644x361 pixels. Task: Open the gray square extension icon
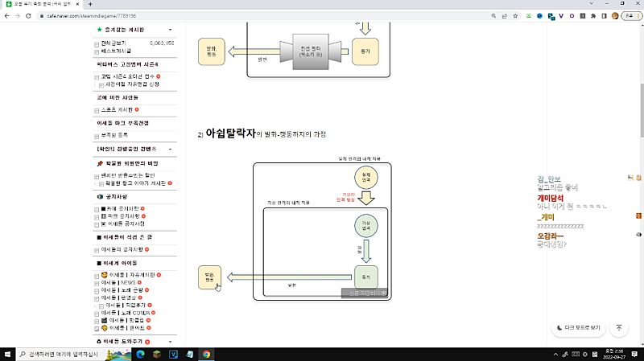pos(582,16)
